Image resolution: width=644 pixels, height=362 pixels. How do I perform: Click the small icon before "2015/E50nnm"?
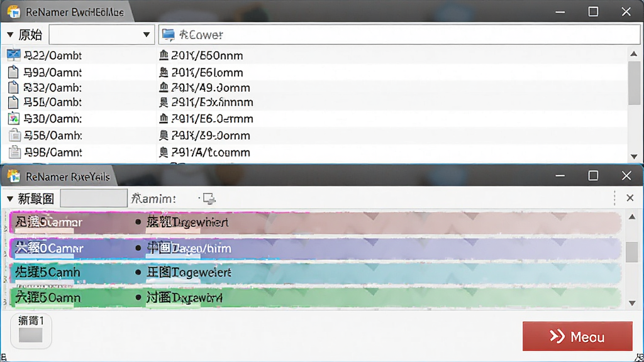[164, 55]
